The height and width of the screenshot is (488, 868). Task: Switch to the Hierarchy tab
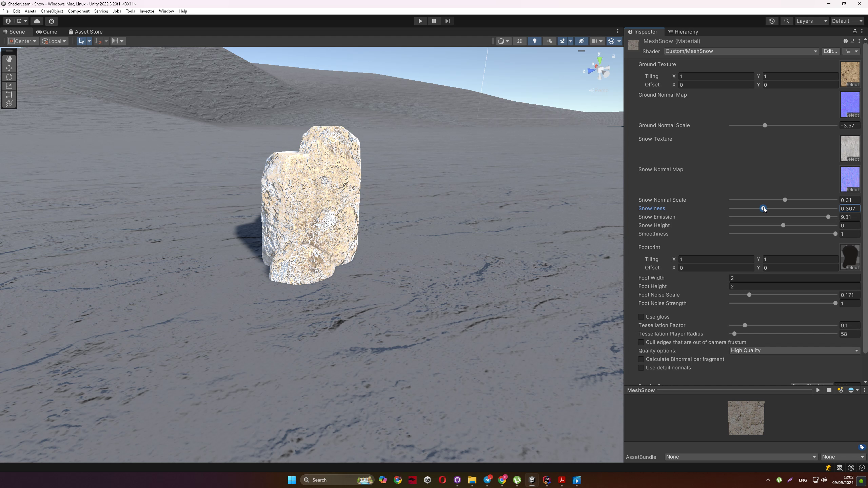tap(683, 32)
